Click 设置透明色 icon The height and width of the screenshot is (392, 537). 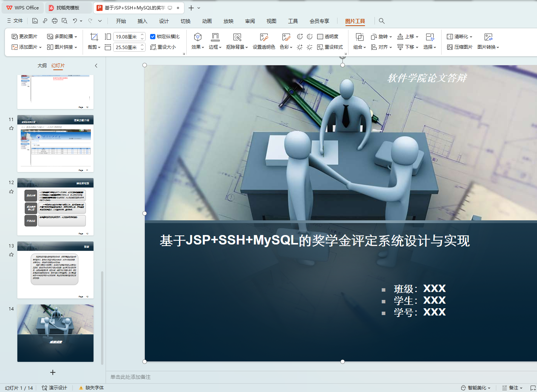pos(264,37)
